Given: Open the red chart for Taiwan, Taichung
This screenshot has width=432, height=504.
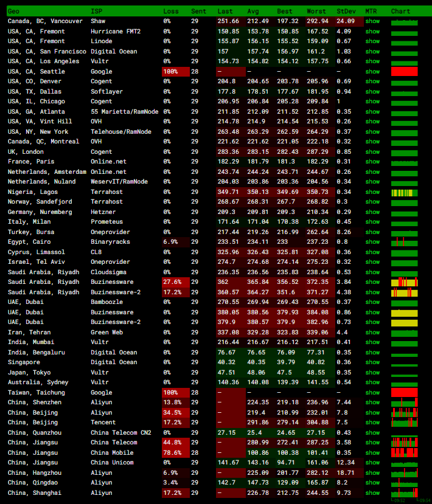Looking at the screenshot, I should pos(405,393).
